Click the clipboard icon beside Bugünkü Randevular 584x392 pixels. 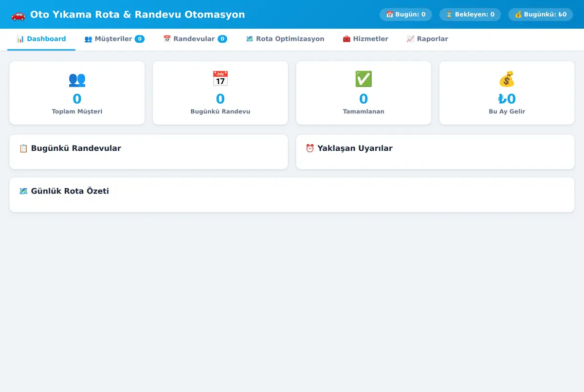pyautogui.click(x=23, y=148)
